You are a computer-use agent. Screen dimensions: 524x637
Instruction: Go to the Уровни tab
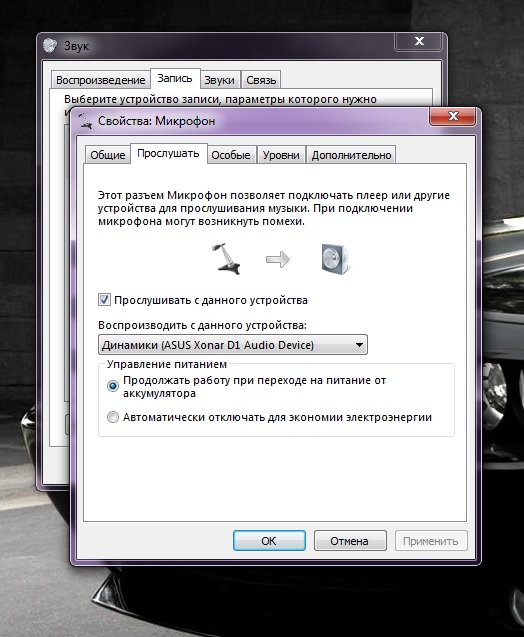(281, 155)
